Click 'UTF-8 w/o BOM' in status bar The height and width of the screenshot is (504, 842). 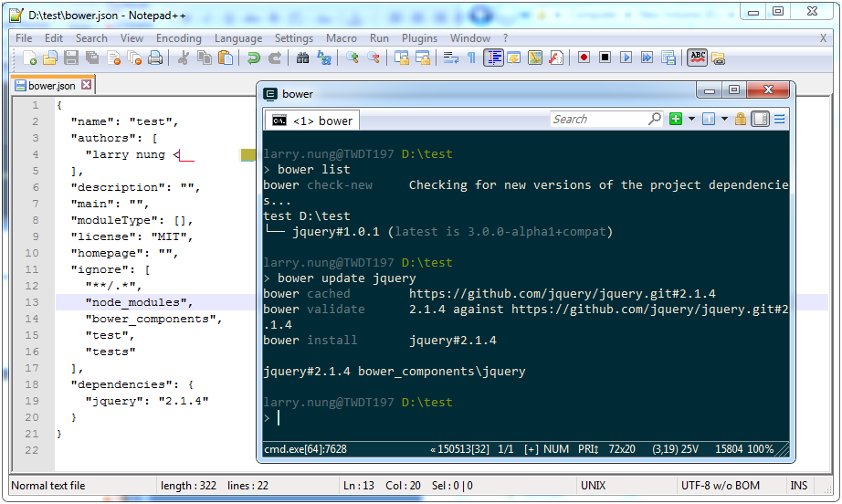point(721,485)
